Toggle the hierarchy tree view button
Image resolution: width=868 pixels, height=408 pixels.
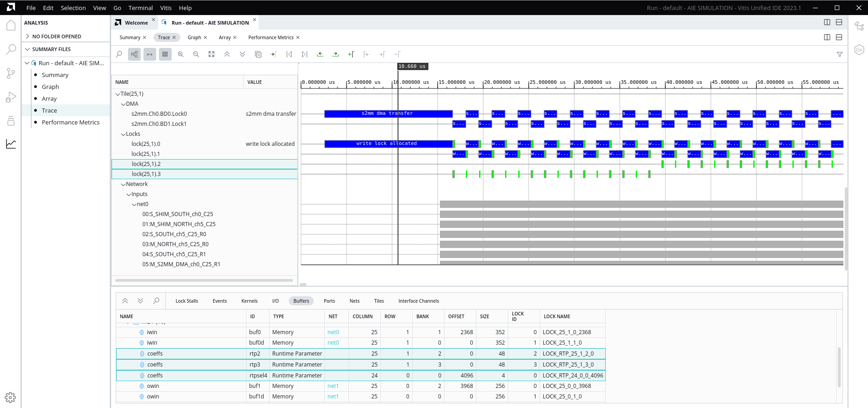pos(134,54)
